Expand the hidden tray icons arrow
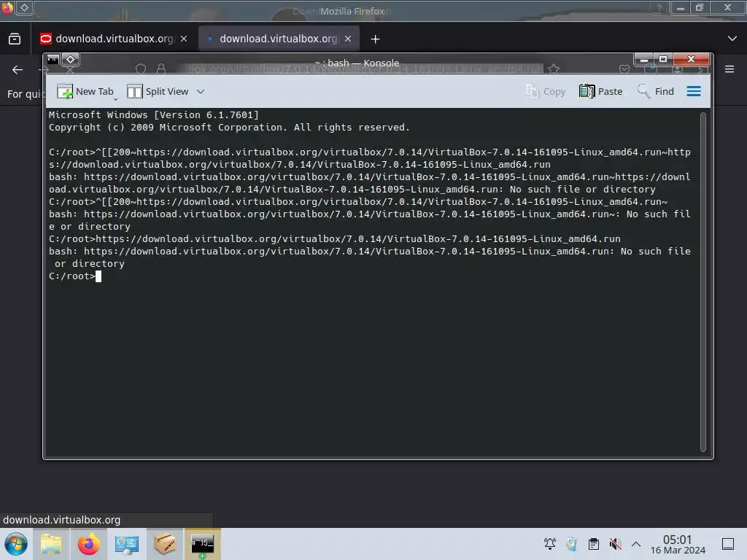 coord(636,544)
